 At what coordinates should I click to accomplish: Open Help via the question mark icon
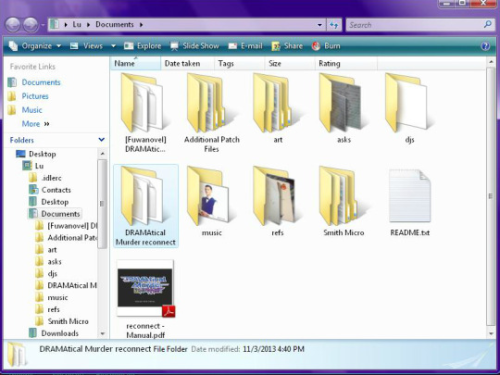(x=485, y=46)
